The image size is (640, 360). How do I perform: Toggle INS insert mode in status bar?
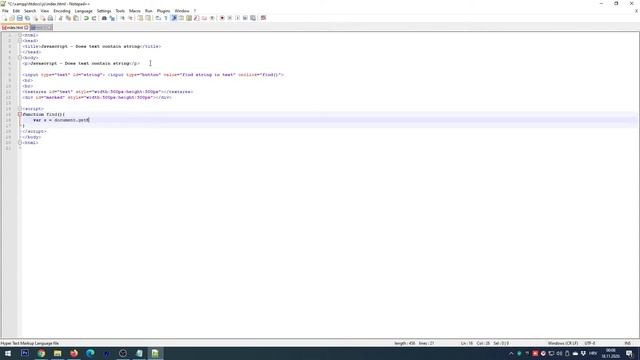click(x=627, y=343)
